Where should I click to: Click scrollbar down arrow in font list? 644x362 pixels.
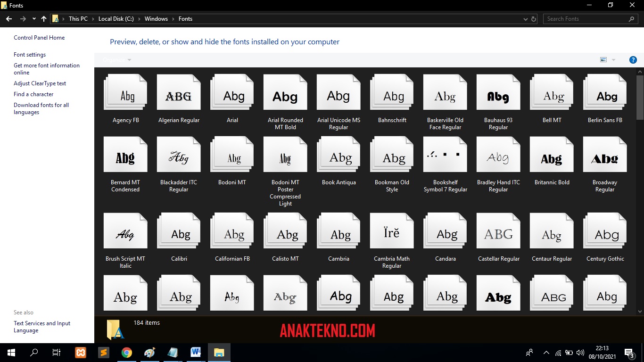[x=640, y=311]
